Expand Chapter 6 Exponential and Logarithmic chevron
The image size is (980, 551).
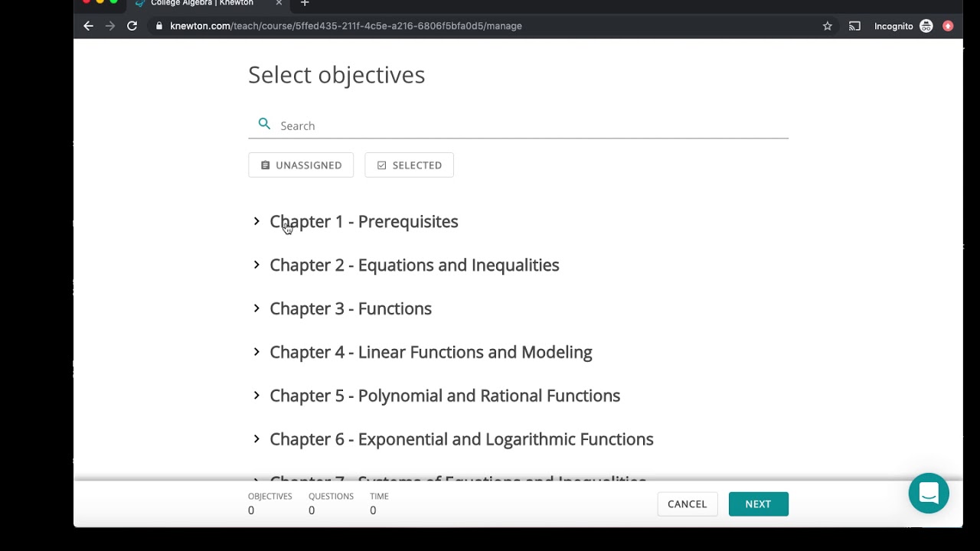[x=256, y=439]
